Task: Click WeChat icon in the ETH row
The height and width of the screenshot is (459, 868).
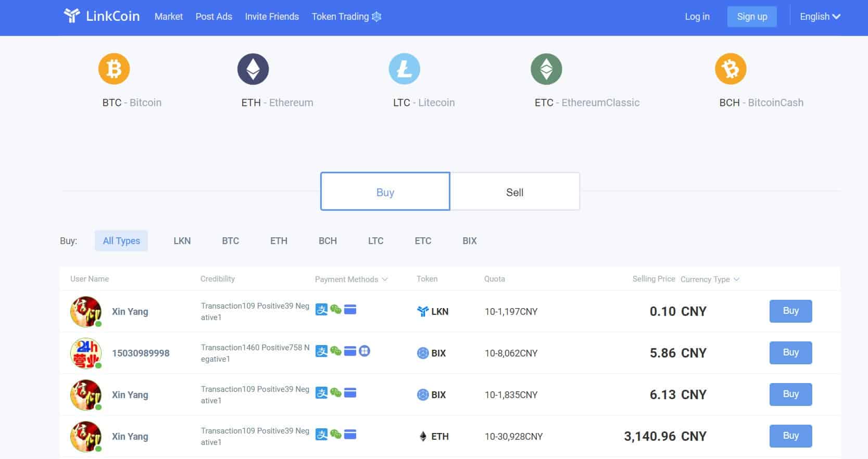Action: (336, 435)
